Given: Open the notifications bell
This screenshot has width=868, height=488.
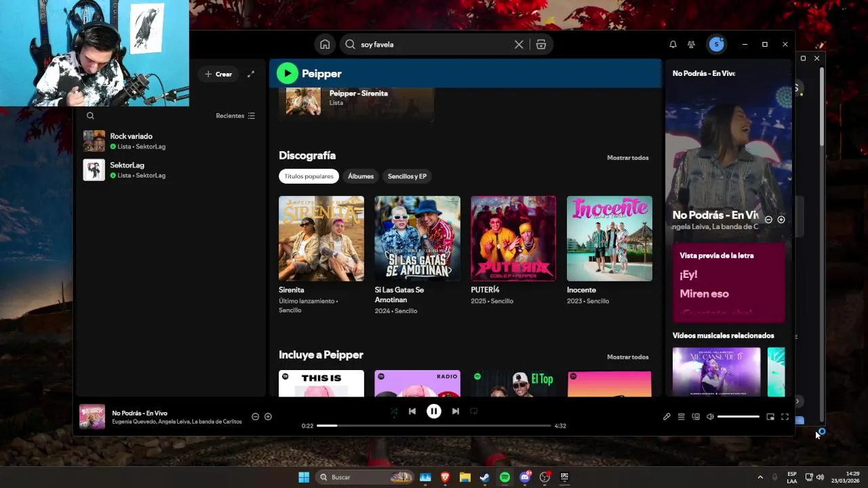Looking at the screenshot, I should pyautogui.click(x=673, y=44).
